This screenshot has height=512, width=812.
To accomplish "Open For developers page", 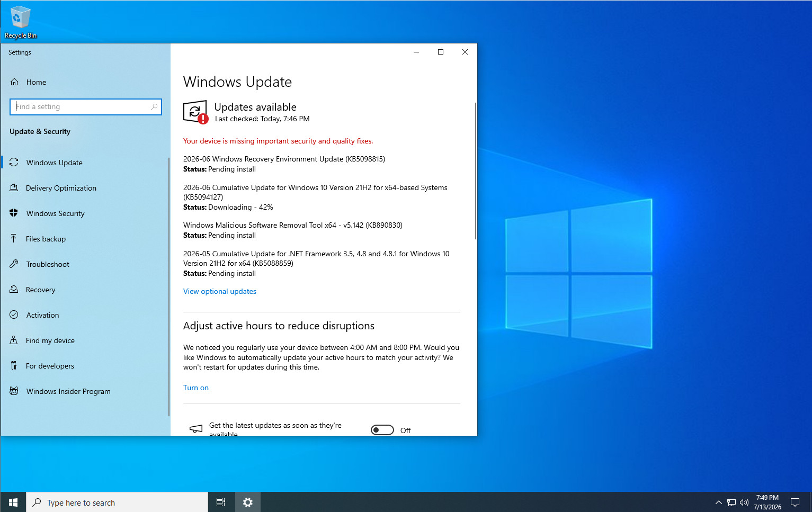I will pos(85,366).
